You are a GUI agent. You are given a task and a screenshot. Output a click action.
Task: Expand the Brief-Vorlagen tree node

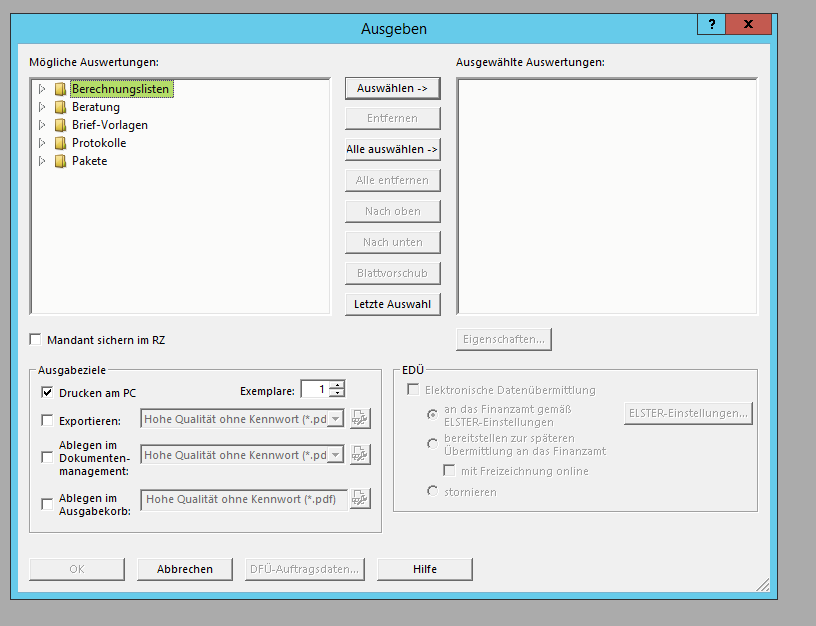42,125
